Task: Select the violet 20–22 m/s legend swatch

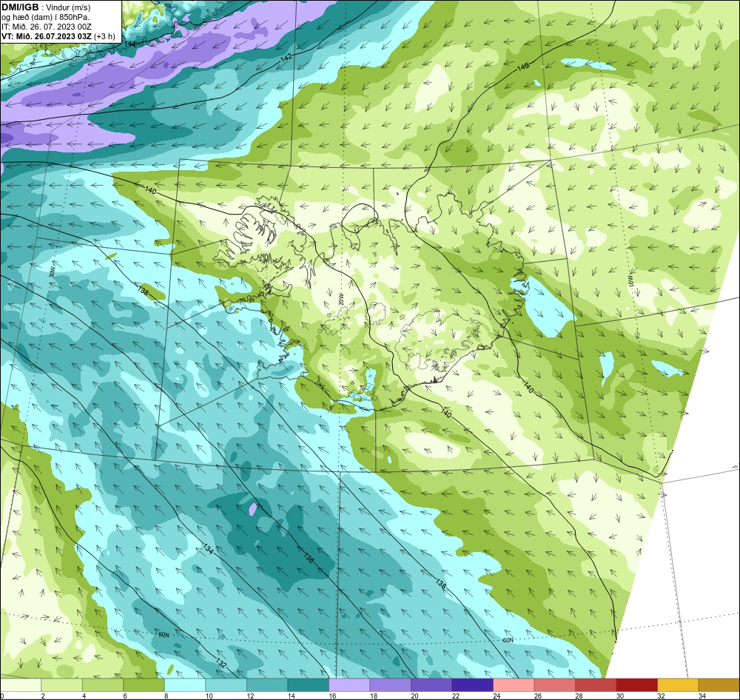Action: pyautogui.click(x=431, y=684)
